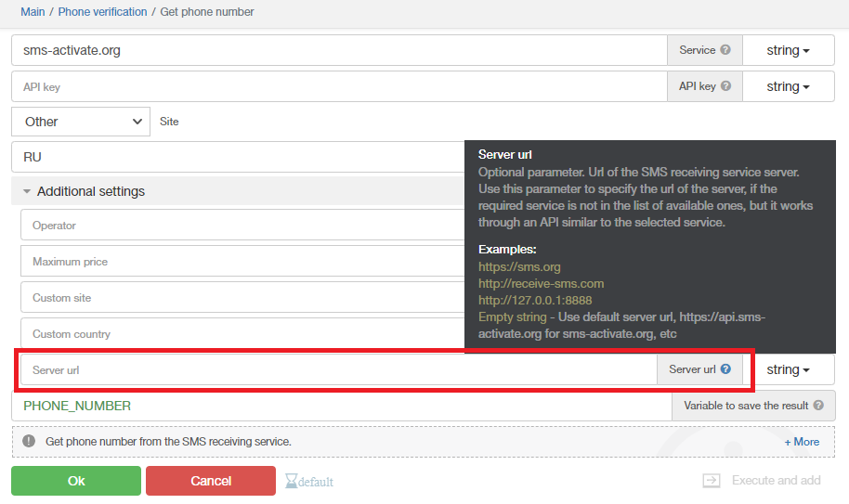Click the Execute and add arrow icon
849x504 pixels.
pyautogui.click(x=712, y=481)
